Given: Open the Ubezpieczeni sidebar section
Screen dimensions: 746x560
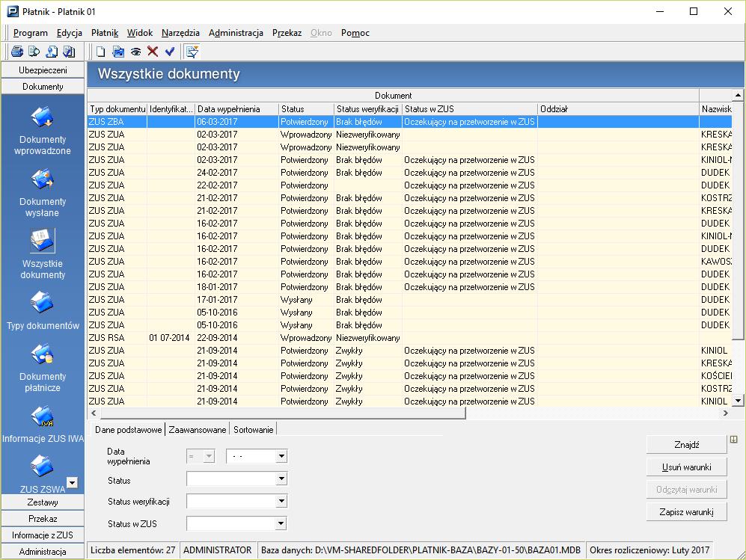Looking at the screenshot, I should 43,70.
